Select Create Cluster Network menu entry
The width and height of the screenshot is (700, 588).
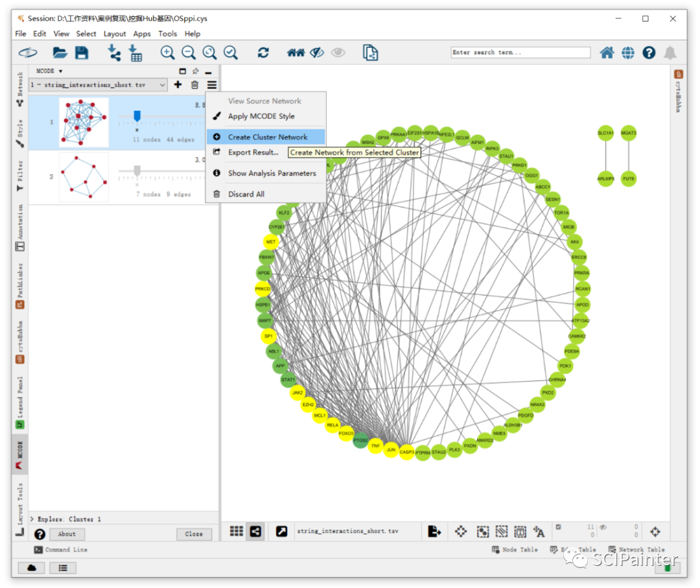pos(266,137)
